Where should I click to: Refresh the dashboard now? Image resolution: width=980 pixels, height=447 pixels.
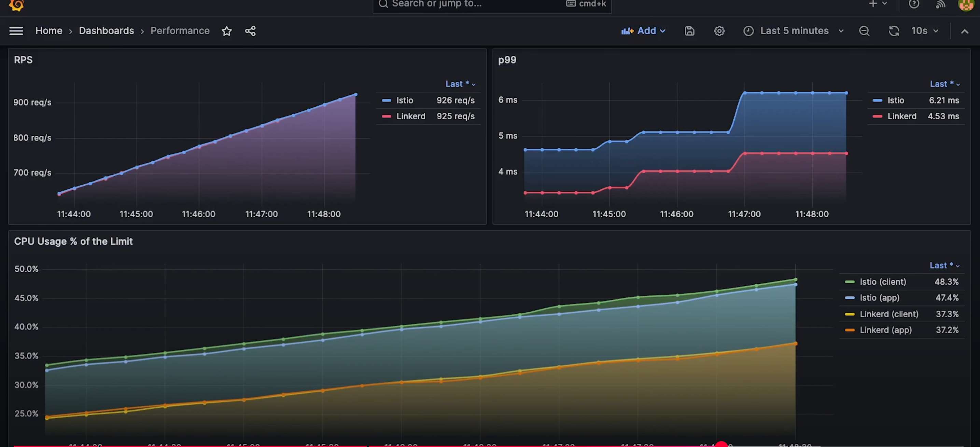[894, 31]
